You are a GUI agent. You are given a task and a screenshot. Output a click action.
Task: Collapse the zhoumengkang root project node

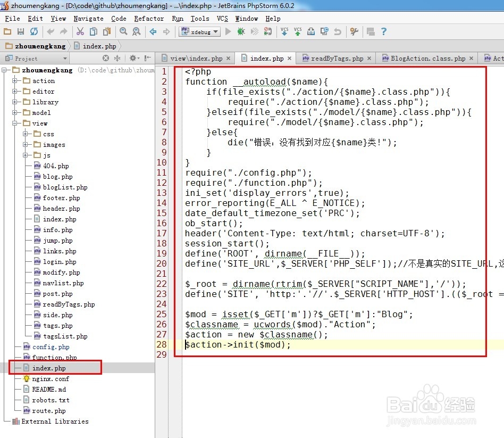[4, 70]
